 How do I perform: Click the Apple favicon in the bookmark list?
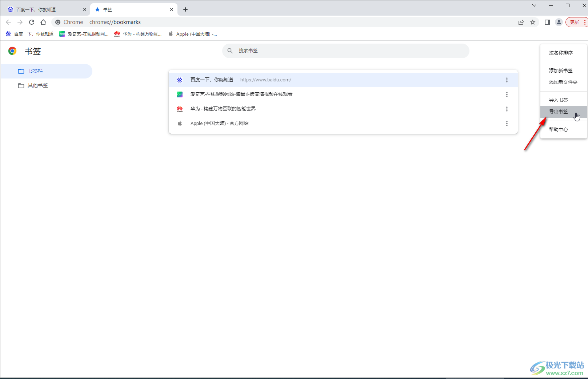point(180,124)
